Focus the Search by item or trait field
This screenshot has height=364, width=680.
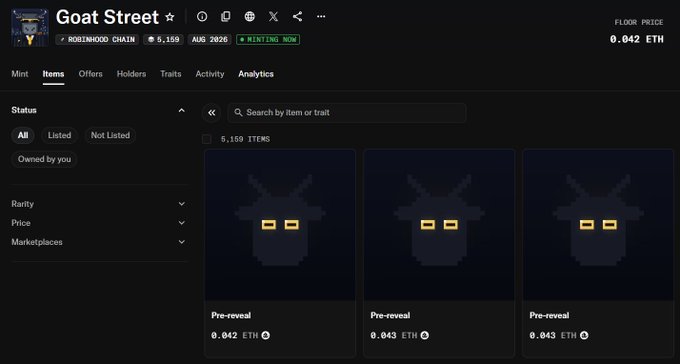pos(347,113)
